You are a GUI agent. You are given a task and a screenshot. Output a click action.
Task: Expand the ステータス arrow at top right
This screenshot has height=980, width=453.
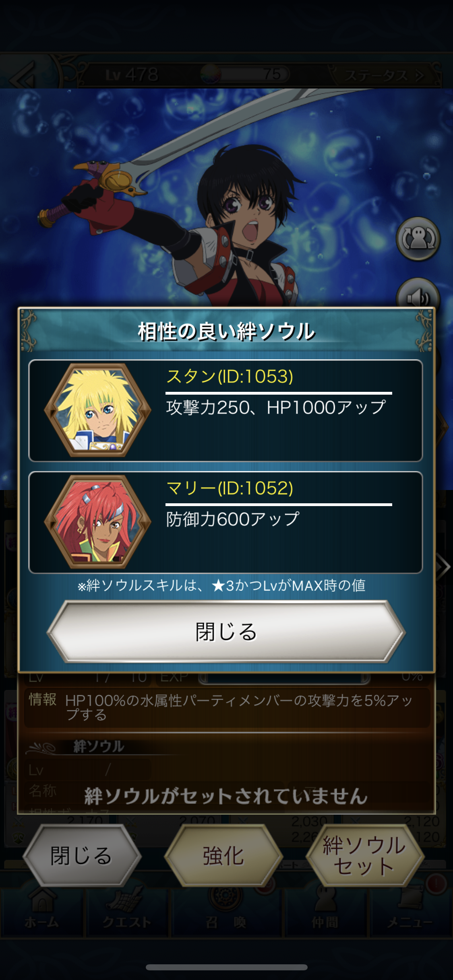click(385, 75)
